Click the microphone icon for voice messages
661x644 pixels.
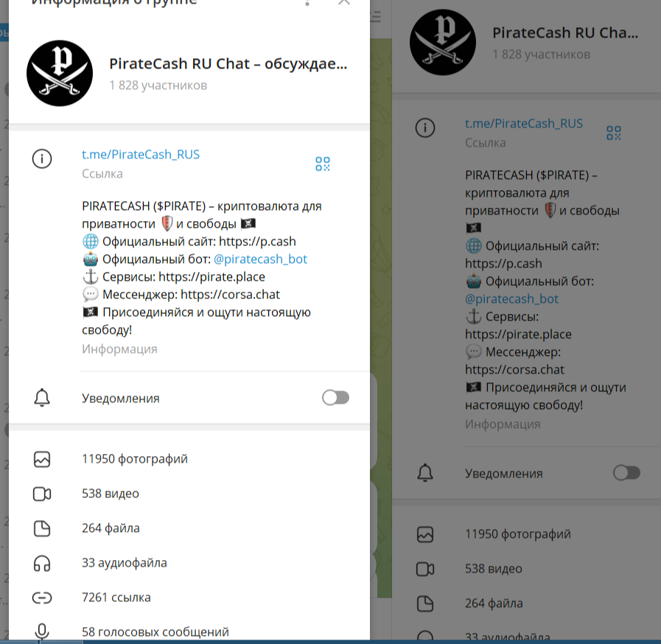click(42, 631)
